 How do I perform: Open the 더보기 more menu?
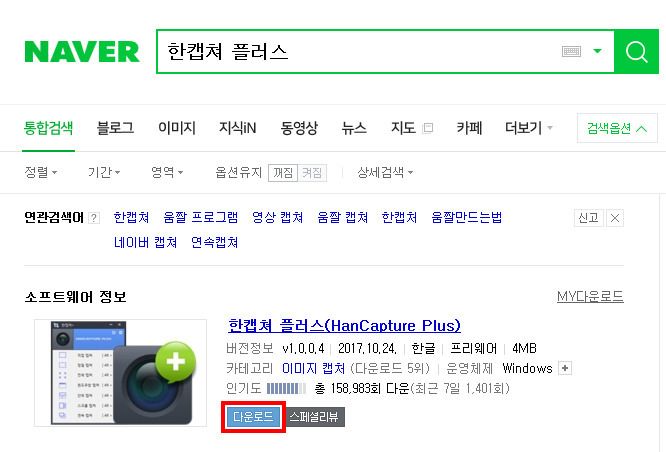click(x=528, y=127)
